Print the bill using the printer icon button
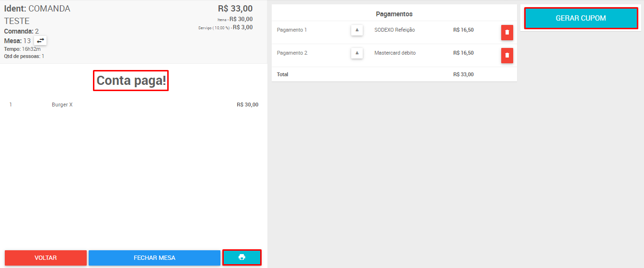Viewport: 644px width, 268px height. (242, 257)
